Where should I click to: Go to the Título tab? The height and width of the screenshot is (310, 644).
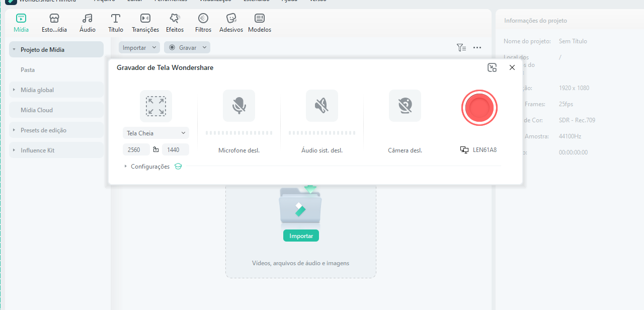click(116, 23)
